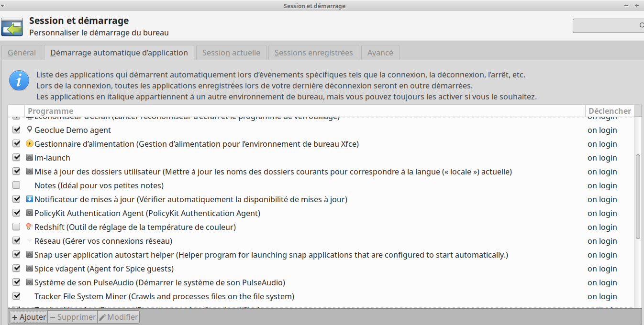Viewport: 644px width, 325px height.
Task: Toggle the im-launch checkbox
Action: pyautogui.click(x=16, y=158)
